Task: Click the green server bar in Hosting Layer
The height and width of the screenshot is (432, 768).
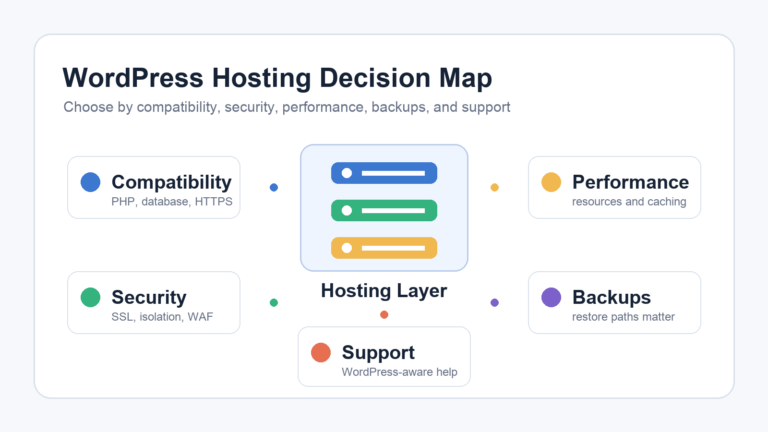Action: 384,211
